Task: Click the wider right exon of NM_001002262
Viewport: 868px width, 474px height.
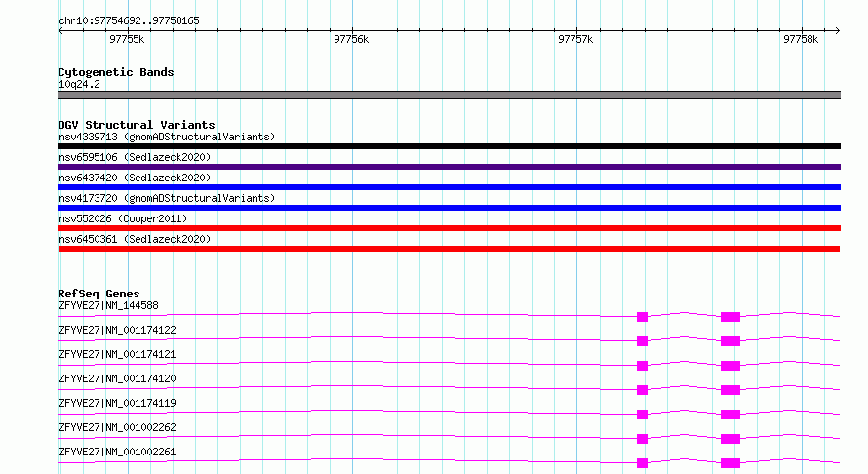Action: [730, 439]
